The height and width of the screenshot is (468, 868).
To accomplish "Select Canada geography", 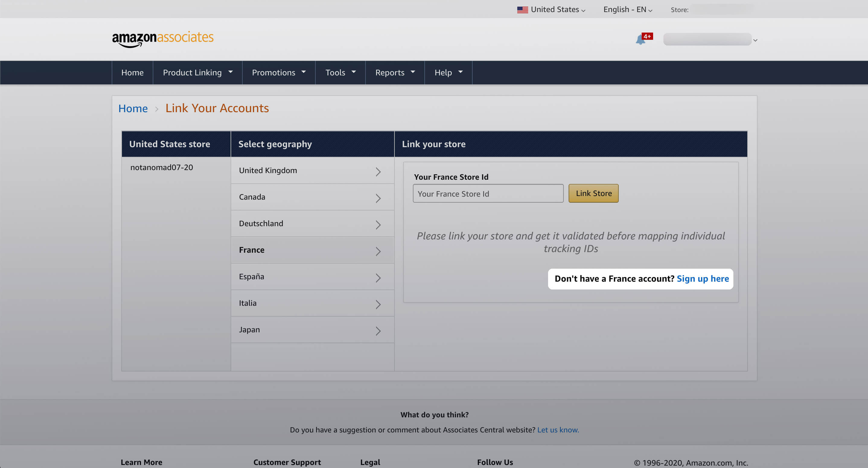I will 312,197.
